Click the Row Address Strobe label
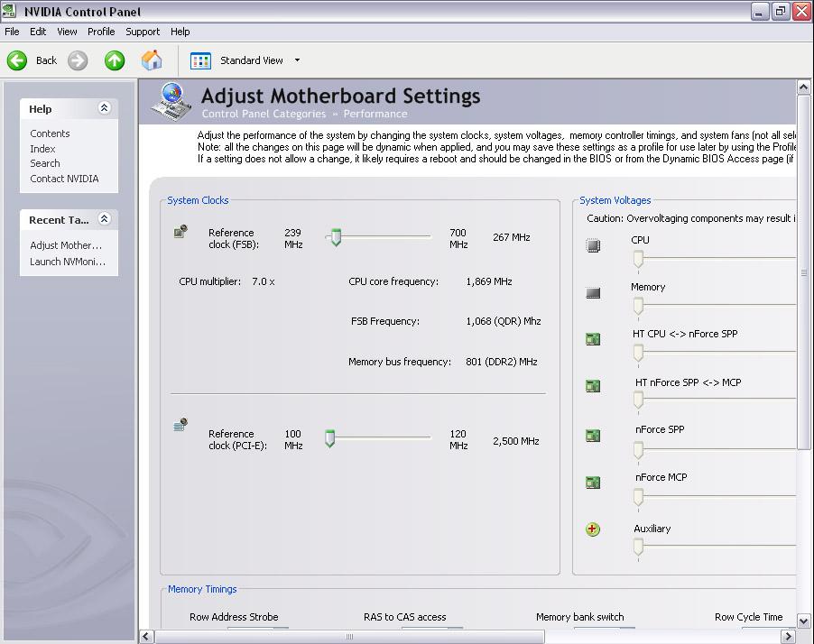Screen dimensions: 814x644 (234, 617)
